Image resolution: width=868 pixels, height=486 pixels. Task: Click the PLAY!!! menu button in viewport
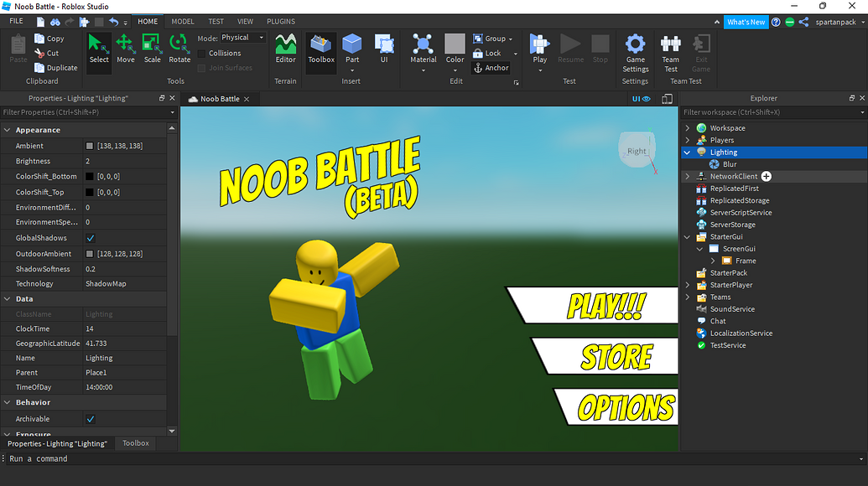click(592, 305)
